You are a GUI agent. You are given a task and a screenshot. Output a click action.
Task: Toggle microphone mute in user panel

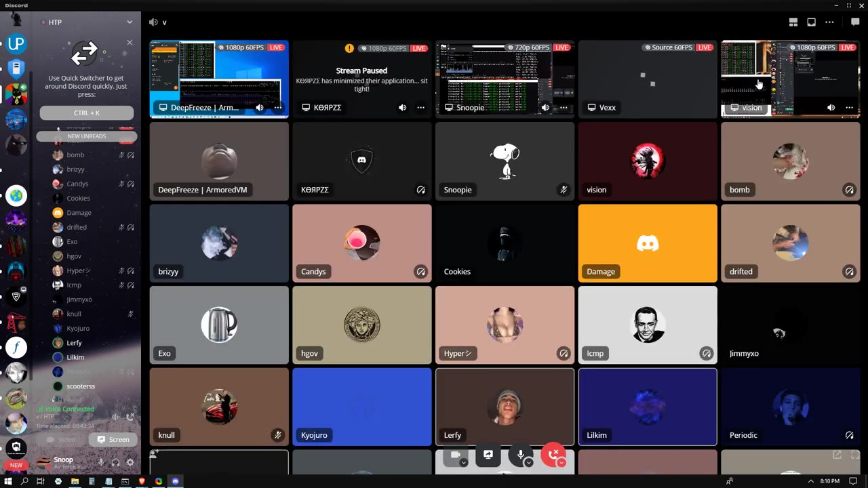coord(101,463)
